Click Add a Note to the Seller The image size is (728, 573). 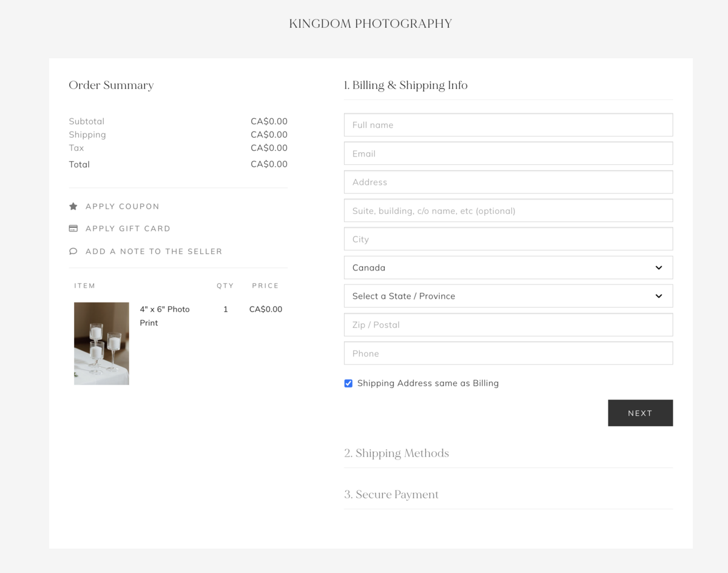(x=153, y=251)
